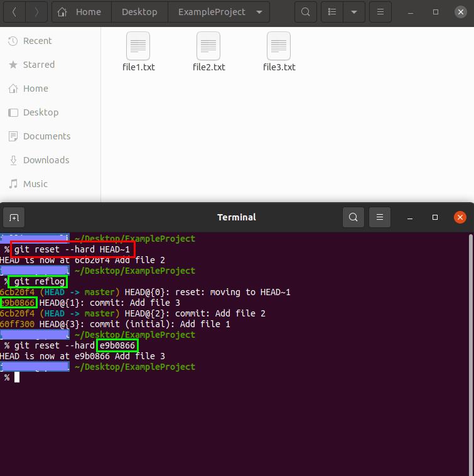The image size is (474, 476).
Task: Open Home in sidebar
Action: 50,89
